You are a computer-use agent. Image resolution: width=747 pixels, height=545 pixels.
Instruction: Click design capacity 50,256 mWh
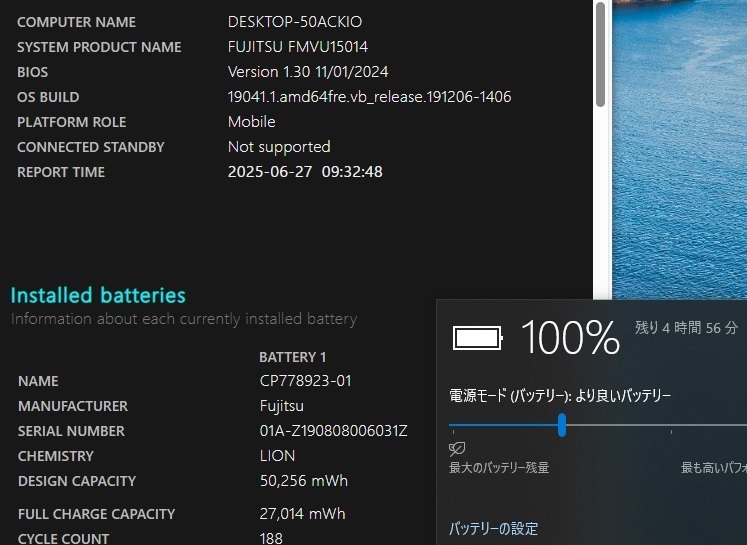pyautogui.click(x=303, y=481)
